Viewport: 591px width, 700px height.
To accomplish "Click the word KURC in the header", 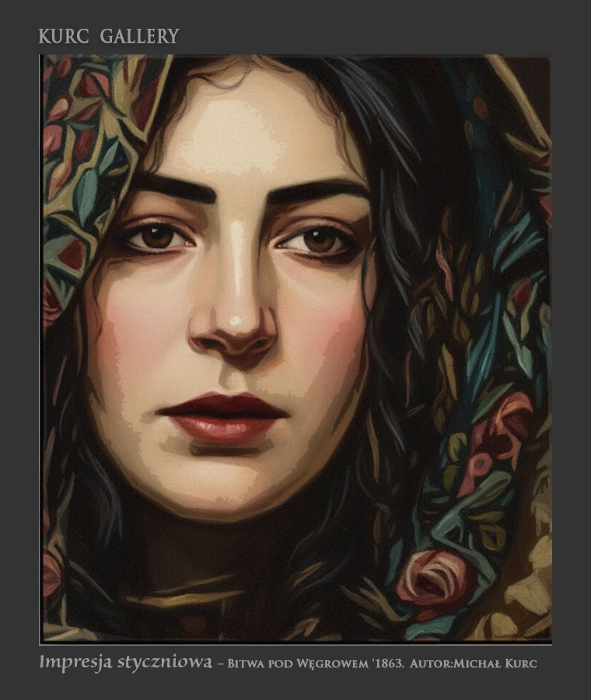I will [59, 36].
